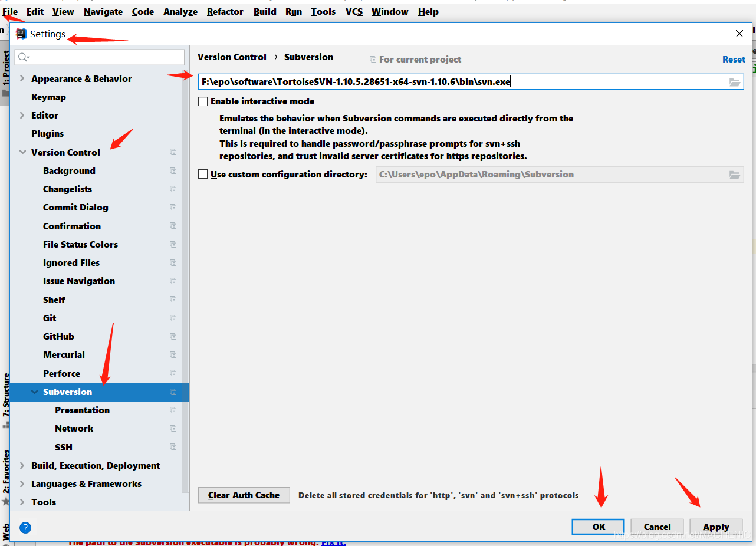The image size is (756, 546).
Task: Click the project-level icon next to Subversion
Action: coord(173,392)
